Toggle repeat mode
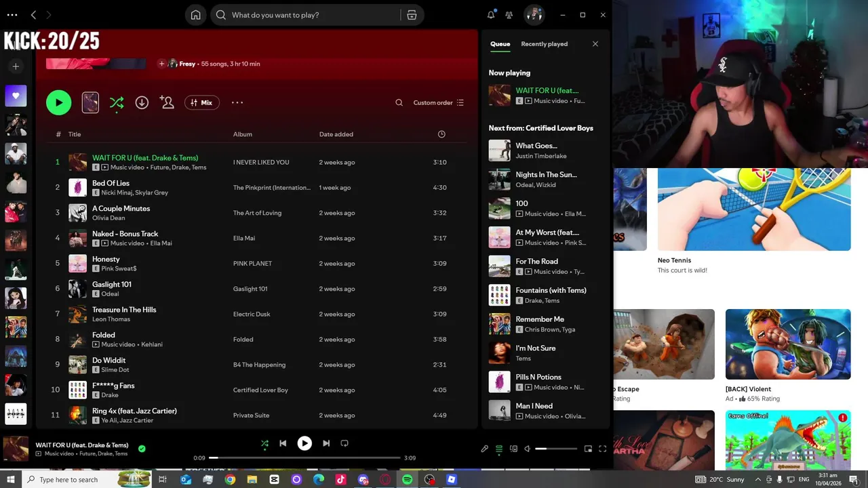The height and width of the screenshot is (488, 868). click(344, 443)
